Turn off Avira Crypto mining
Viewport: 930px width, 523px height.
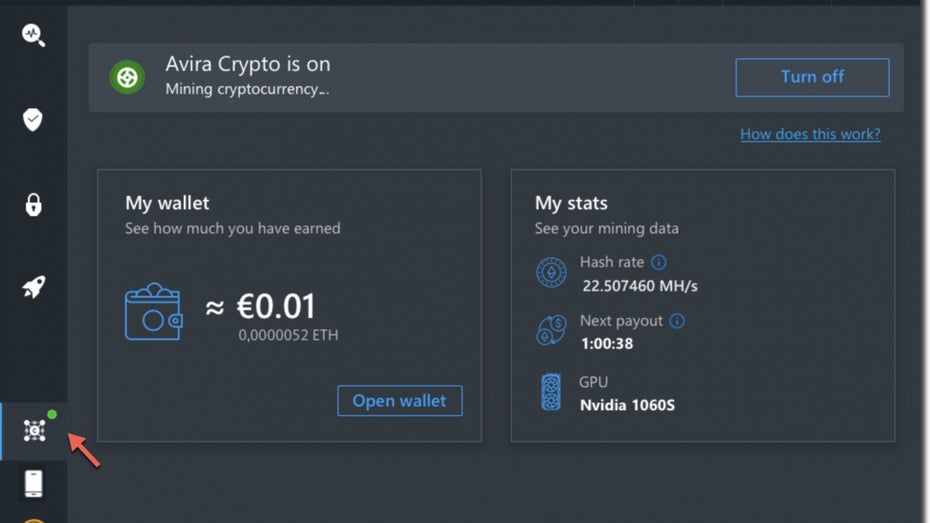pyautogui.click(x=812, y=77)
